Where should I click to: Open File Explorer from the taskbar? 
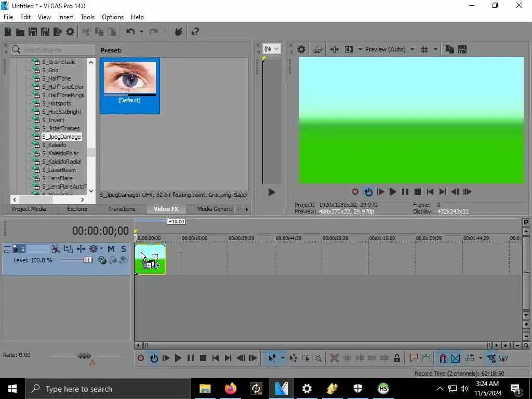(205, 389)
